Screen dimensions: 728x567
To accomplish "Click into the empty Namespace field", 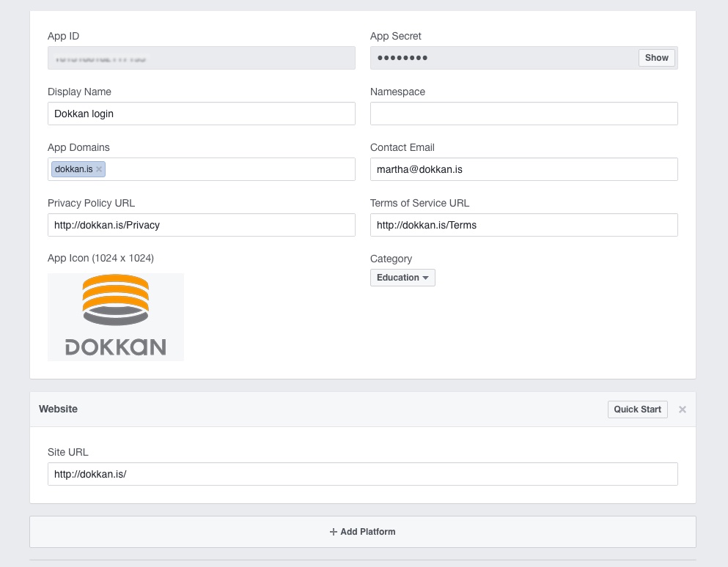I will click(523, 114).
